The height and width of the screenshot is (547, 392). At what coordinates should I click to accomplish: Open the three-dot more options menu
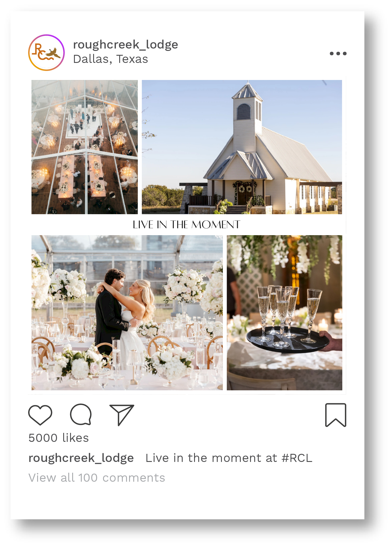[338, 54]
